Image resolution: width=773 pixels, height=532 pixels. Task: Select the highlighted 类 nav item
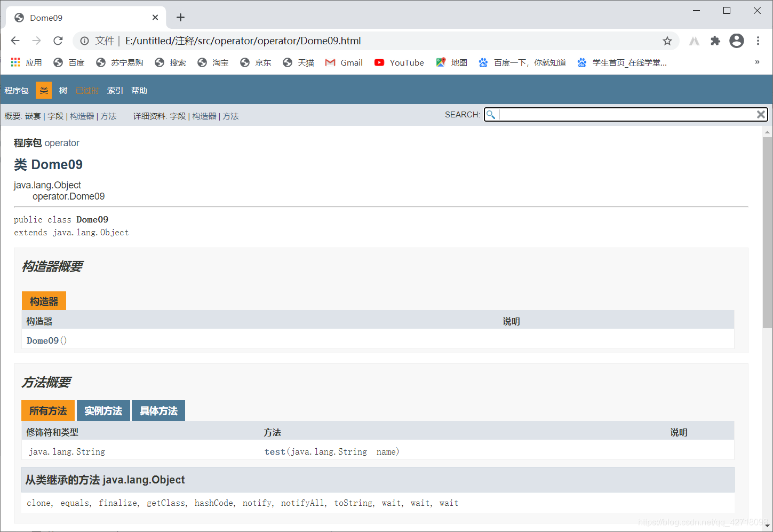tap(44, 90)
